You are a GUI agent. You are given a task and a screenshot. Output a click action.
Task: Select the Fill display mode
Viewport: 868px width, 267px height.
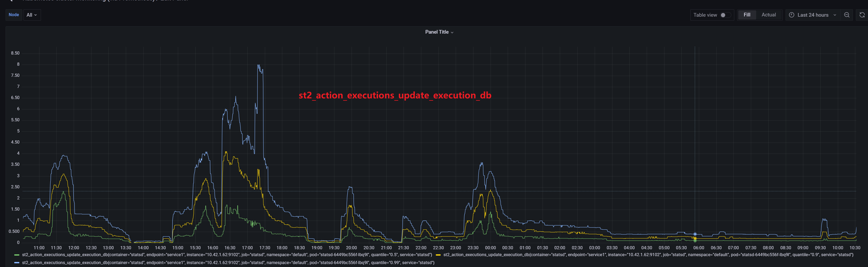(x=747, y=15)
